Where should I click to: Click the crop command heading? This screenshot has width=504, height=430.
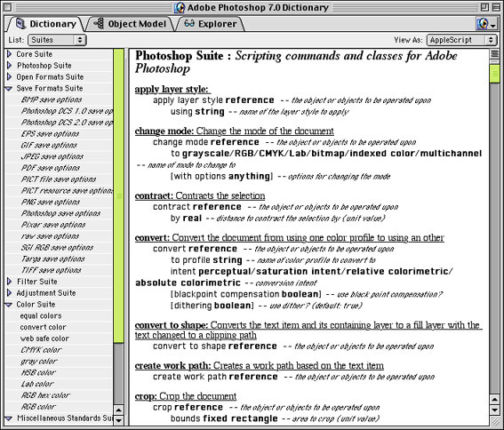click(x=186, y=396)
